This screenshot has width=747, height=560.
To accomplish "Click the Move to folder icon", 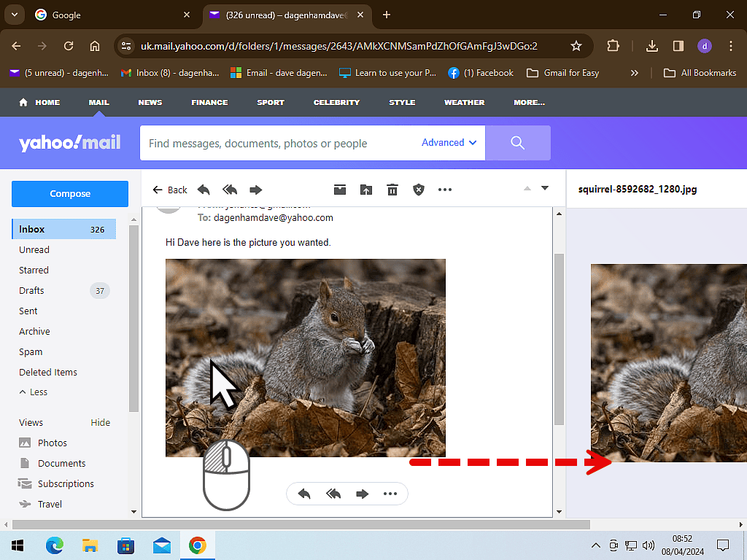I will coord(366,190).
